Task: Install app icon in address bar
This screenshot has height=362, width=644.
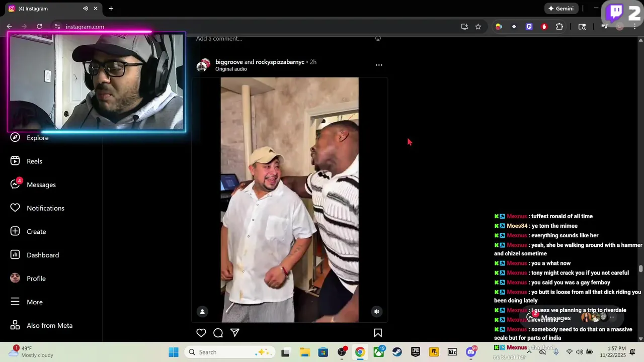Action: 464,27
